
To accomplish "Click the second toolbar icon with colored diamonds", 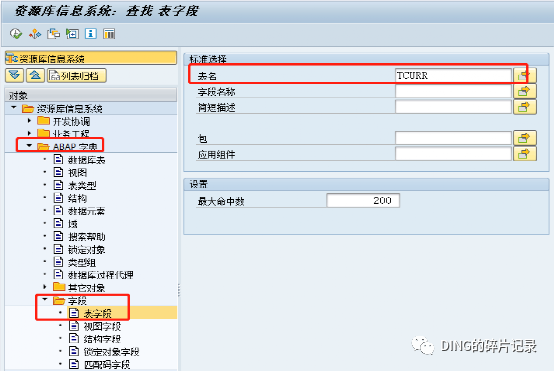I will pyautogui.click(x=35, y=34).
